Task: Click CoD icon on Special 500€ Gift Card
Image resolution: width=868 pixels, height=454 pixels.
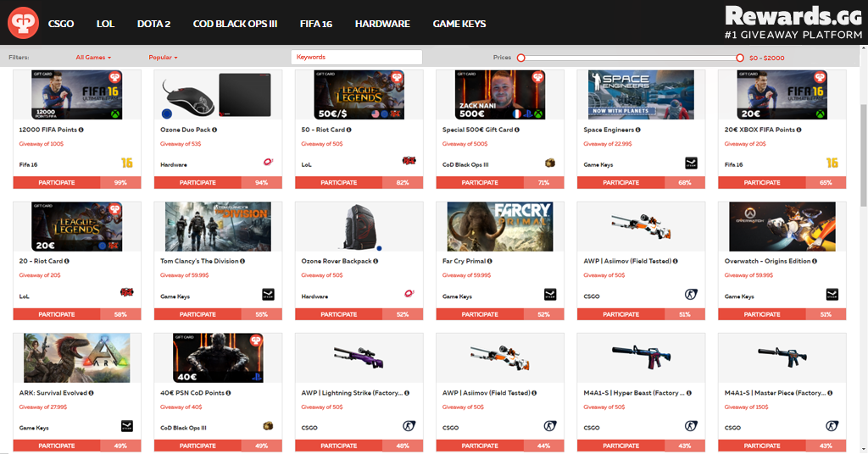Action: 549,163
